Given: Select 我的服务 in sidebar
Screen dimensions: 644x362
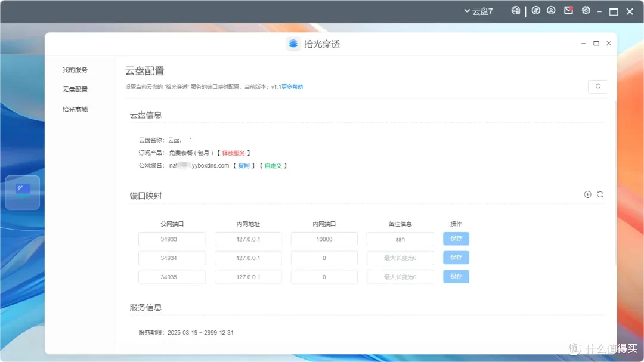Looking at the screenshot, I should tap(75, 70).
